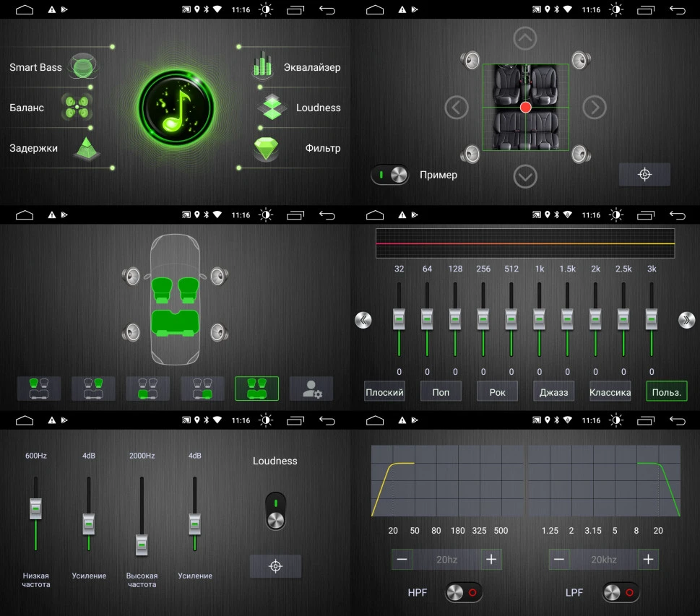This screenshot has width=700, height=616.
Task: Click the 1k equalizer band slider
Action: 540,319
